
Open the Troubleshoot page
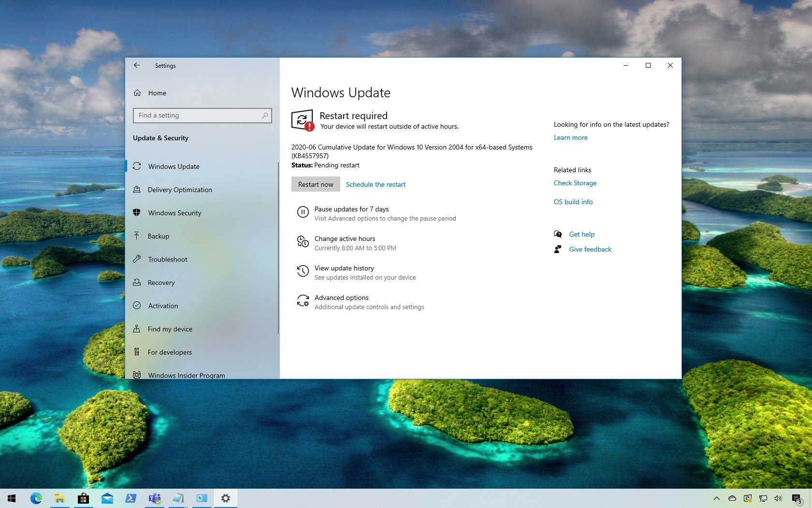point(202,259)
